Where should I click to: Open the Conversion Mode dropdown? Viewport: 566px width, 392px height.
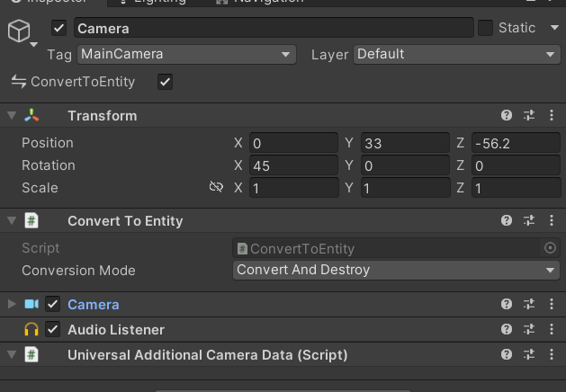pyautogui.click(x=396, y=270)
